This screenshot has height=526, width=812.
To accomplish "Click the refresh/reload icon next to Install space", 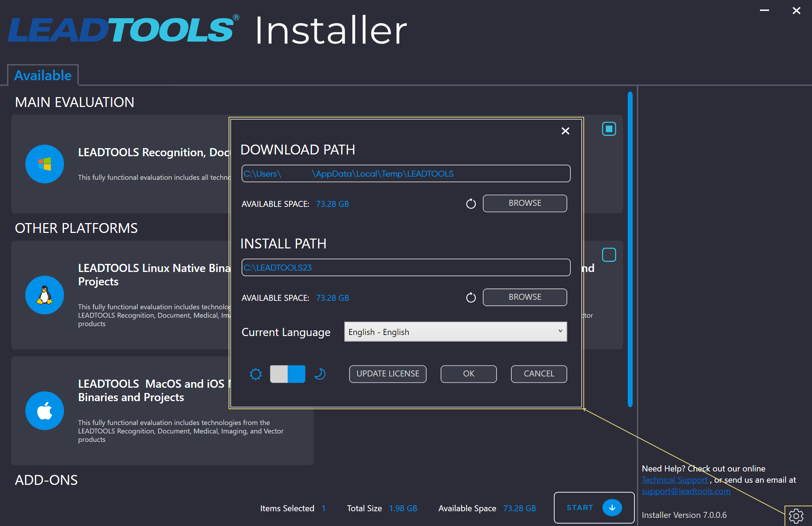I will (x=470, y=297).
